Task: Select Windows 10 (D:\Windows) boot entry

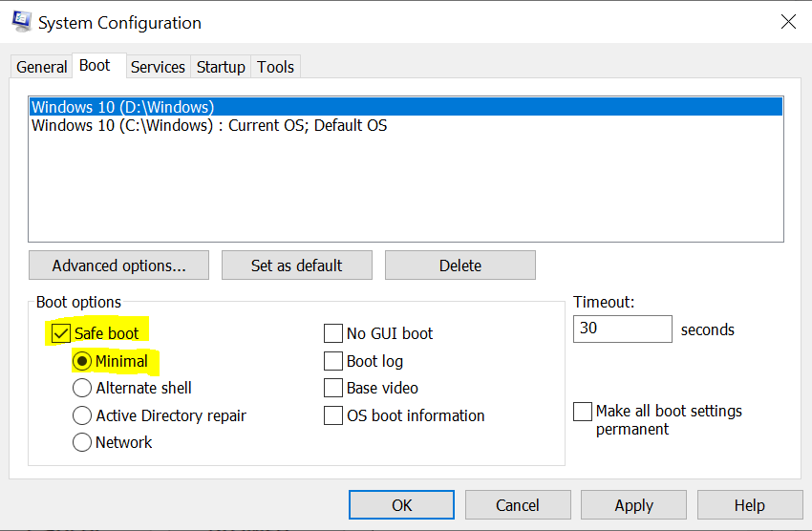Action: (122, 107)
